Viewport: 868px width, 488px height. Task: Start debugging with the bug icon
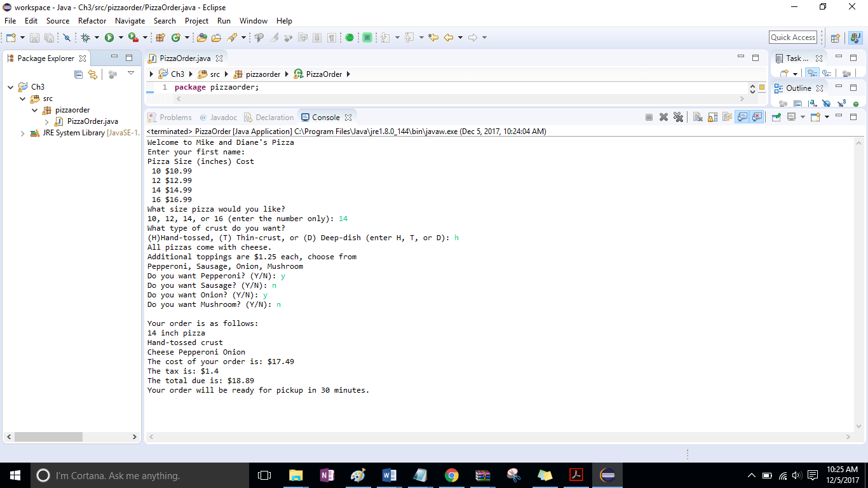[x=86, y=38]
